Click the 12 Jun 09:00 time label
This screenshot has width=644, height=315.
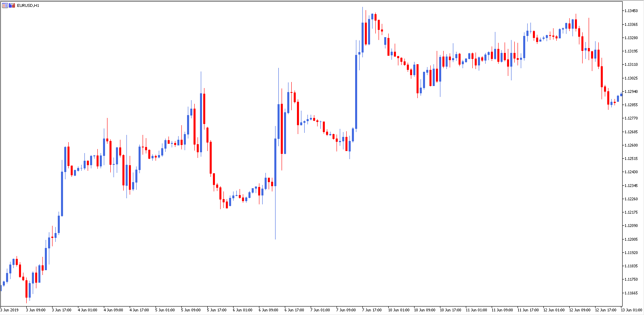tap(579, 310)
